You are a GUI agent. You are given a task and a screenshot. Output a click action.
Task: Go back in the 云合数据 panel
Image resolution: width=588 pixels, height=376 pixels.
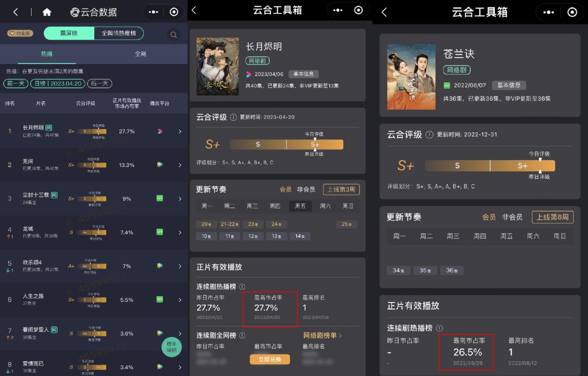[x=16, y=12]
